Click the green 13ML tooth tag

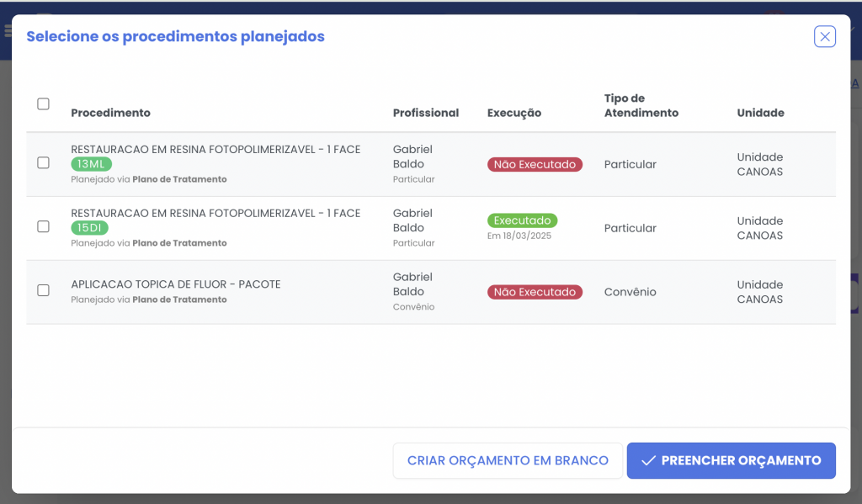[91, 164]
